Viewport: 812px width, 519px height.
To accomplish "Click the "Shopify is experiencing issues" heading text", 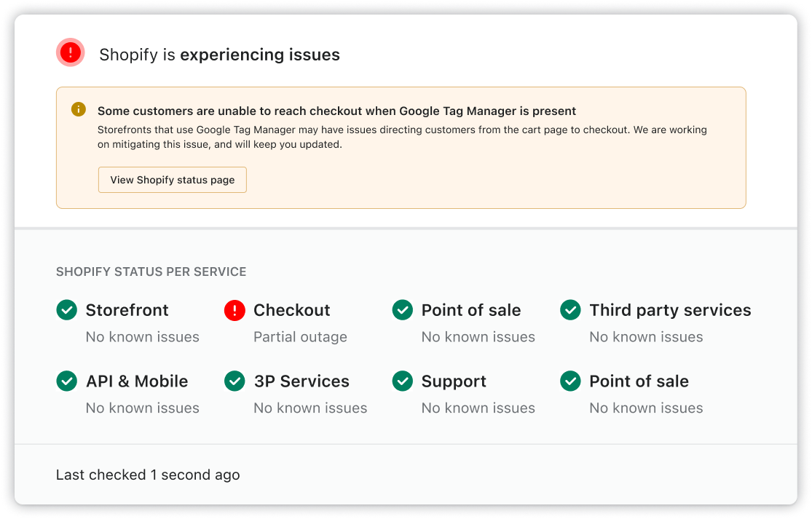I will 219,55.
